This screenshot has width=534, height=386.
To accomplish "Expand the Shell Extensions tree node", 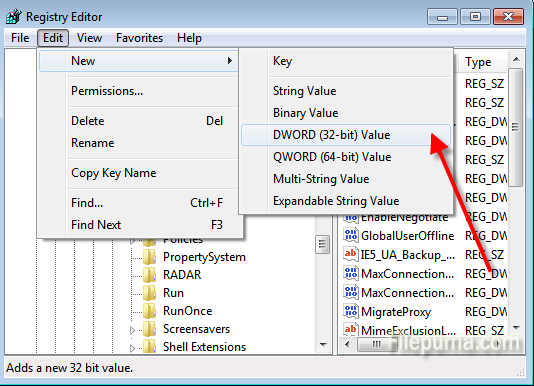I will (x=132, y=348).
